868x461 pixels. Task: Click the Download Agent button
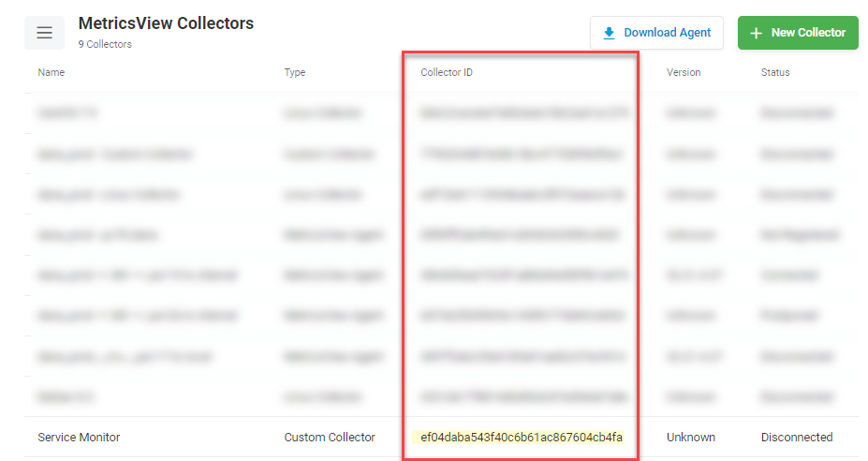coord(656,33)
